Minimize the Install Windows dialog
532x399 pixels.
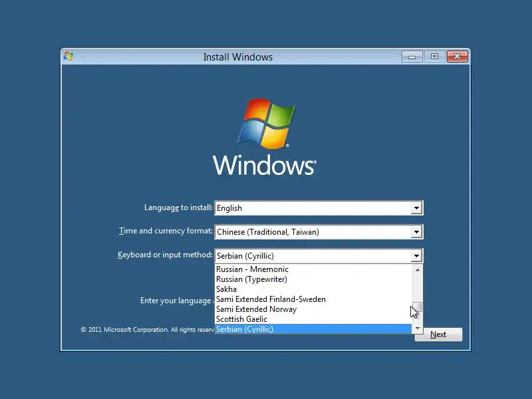412,57
